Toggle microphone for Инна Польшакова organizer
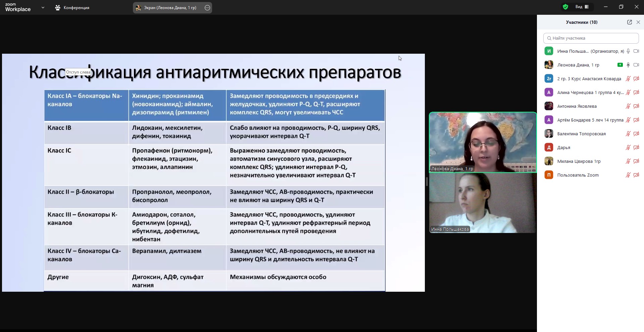Image resolution: width=644 pixels, height=332 pixels. point(628,51)
